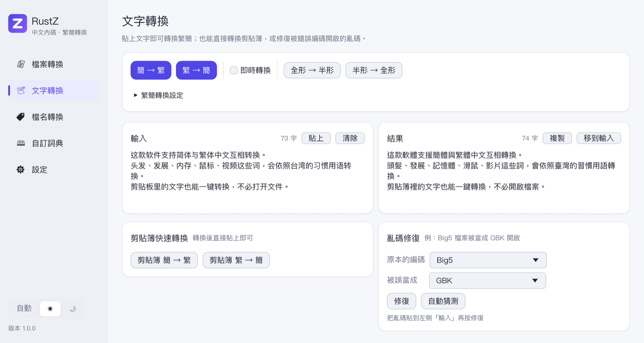This screenshot has width=644, height=343.
Task: Clear input with 清除 button
Action: tap(350, 138)
